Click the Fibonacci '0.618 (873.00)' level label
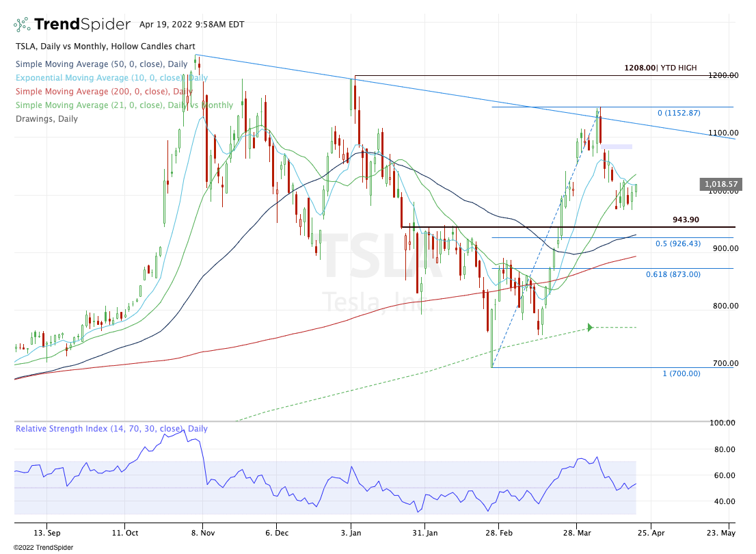 click(673, 274)
